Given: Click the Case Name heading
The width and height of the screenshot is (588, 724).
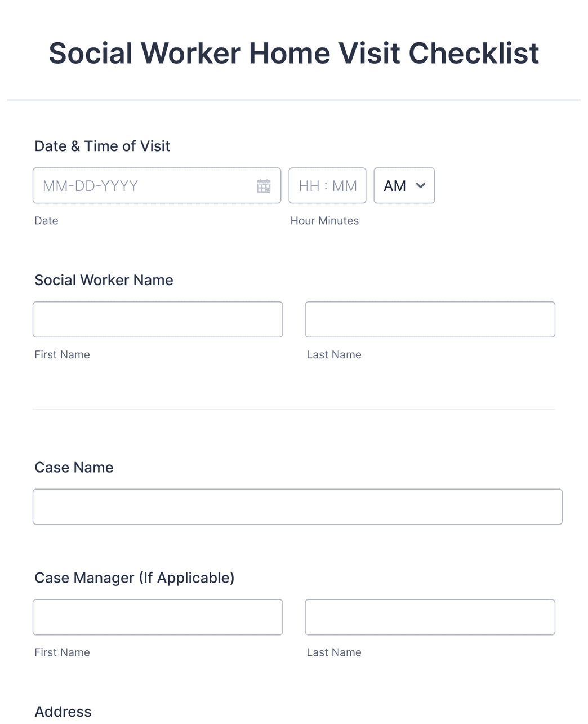Looking at the screenshot, I should tap(74, 467).
